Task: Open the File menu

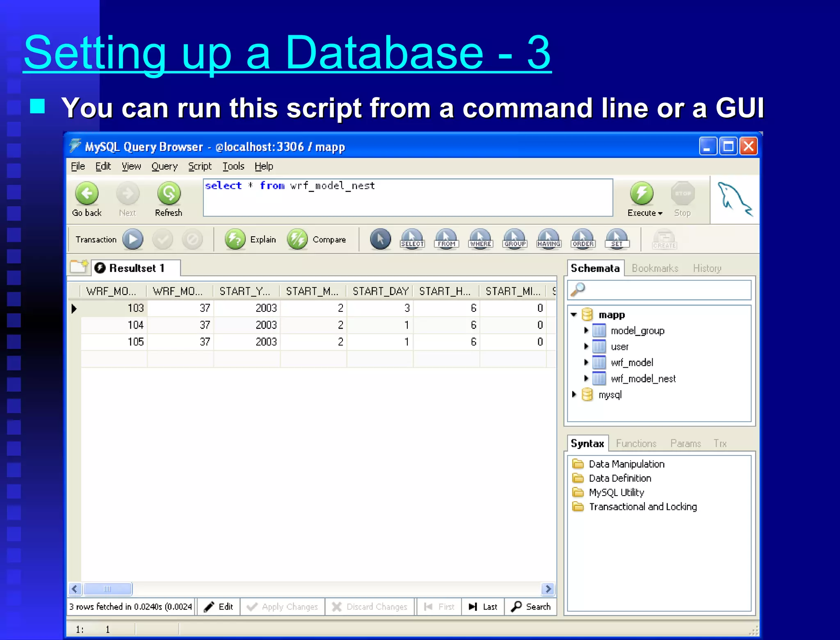Action: (78, 166)
